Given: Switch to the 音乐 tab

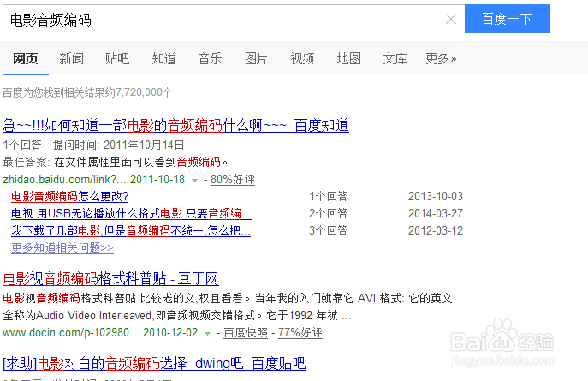Looking at the screenshot, I should 210,58.
